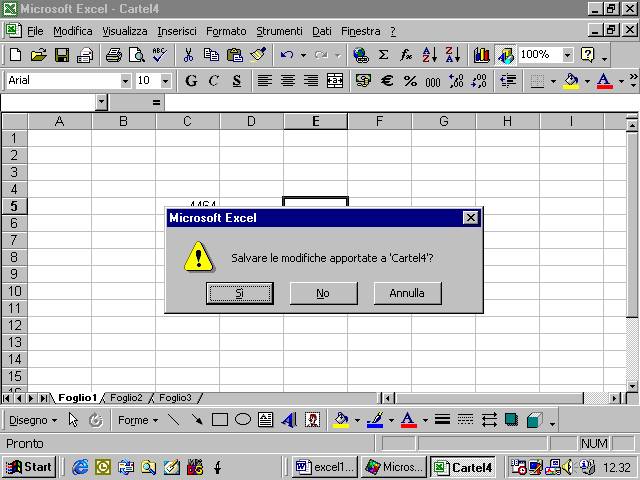
Task: Click the Cartel4 taskbar button
Action: pos(463,467)
